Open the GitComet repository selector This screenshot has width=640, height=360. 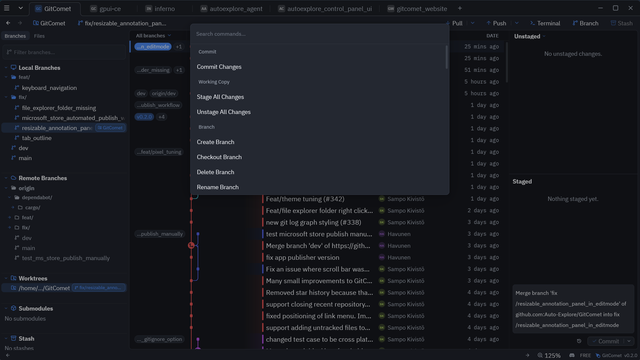click(x=49, y=23)
